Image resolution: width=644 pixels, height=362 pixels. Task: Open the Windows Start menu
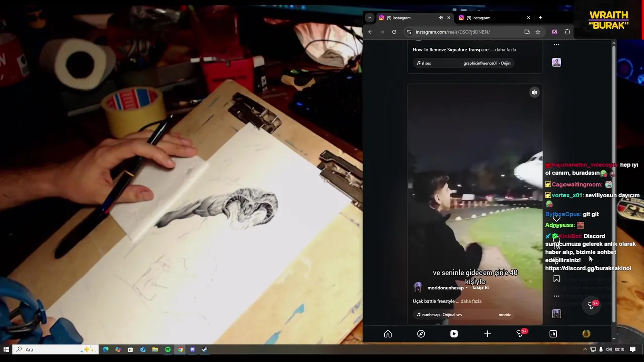pos(6,349)
